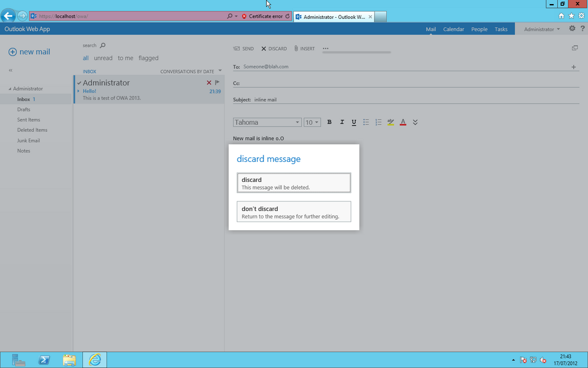This screenshot has width=588, height=368.
Task: Delete the Administrator message with red X
Action: (209, 82)
